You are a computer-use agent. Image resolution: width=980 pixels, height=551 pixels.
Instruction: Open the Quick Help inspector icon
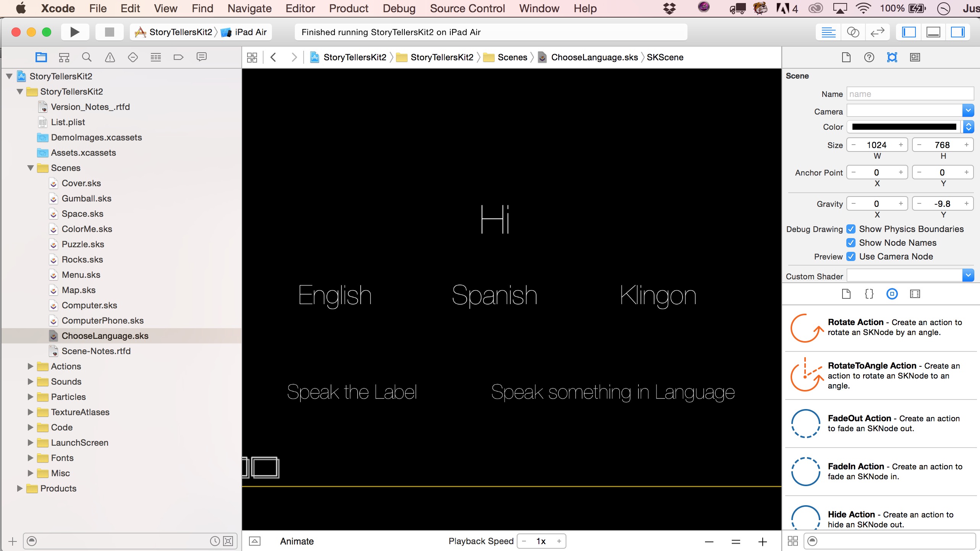pos(869,57)
